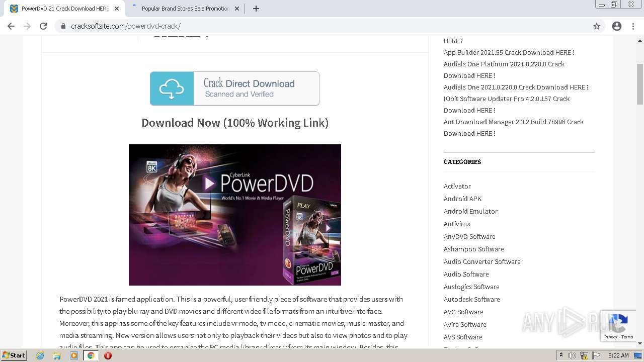Open the Activator category
This screenshot has width=644, height=362.
point(457,186)
